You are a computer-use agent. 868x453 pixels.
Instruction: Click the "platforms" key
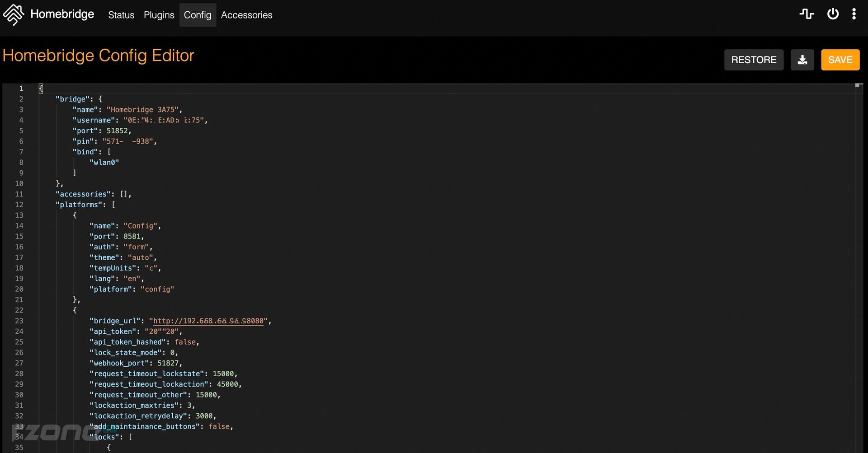[79, 205]
